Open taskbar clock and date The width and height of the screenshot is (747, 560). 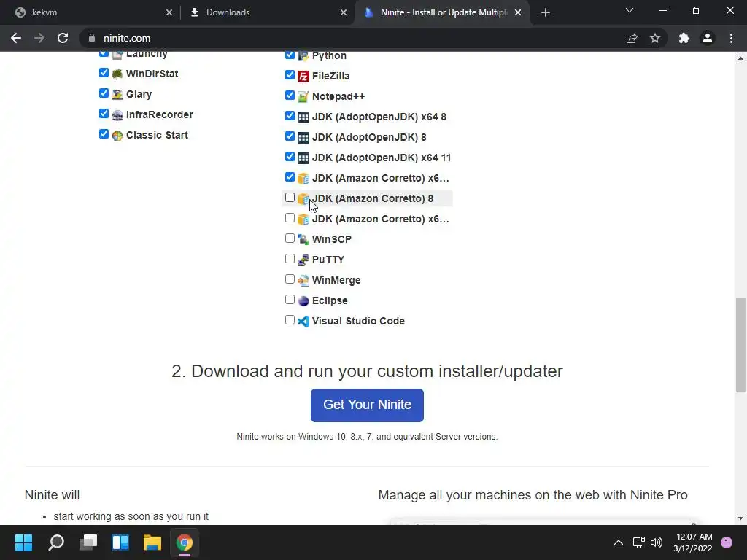pyautogui.click(x=693, y=542)
